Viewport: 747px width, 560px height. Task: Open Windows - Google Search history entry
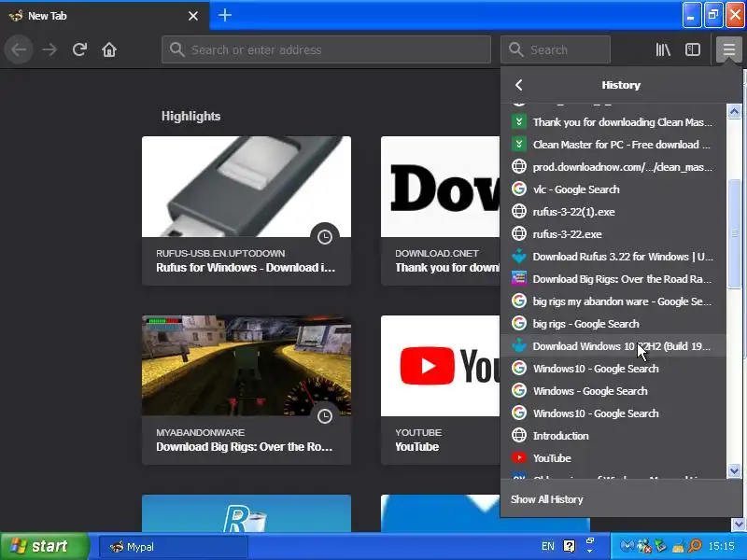point(613,391)
